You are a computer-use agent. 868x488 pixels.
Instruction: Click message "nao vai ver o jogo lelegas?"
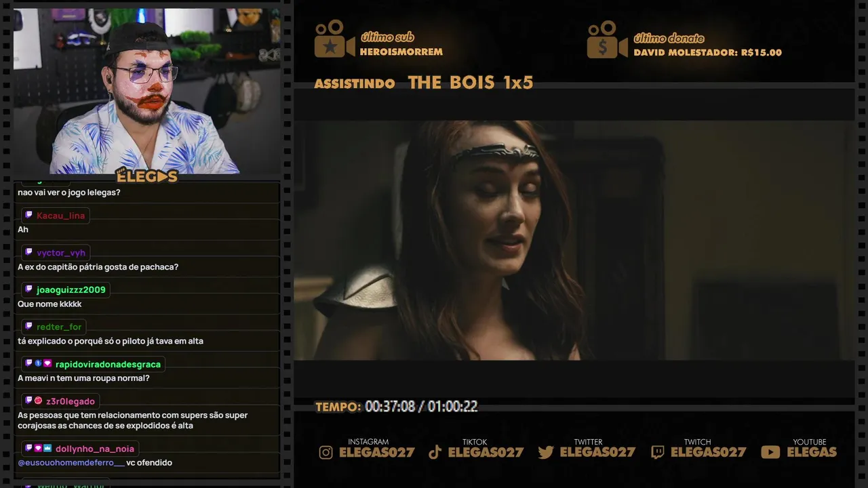[x=69, y=192]
